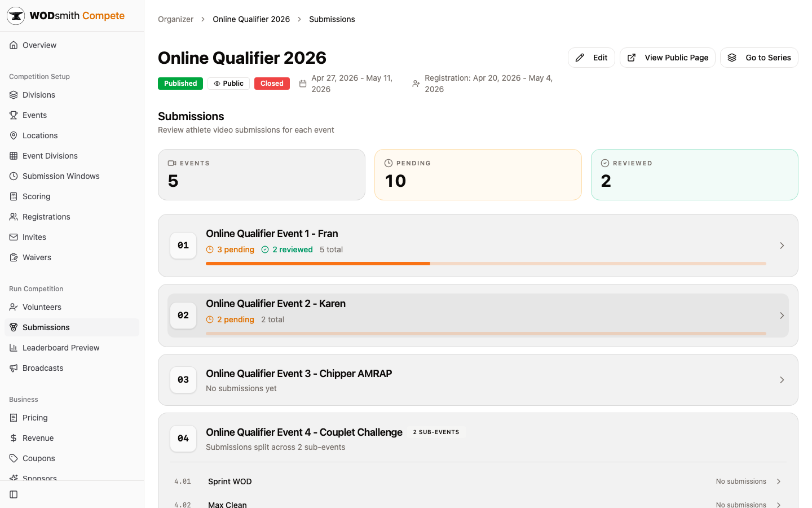Click the Submission Windows clock icon
This screenshot has height=508, width=812.
tap(14, 176)
